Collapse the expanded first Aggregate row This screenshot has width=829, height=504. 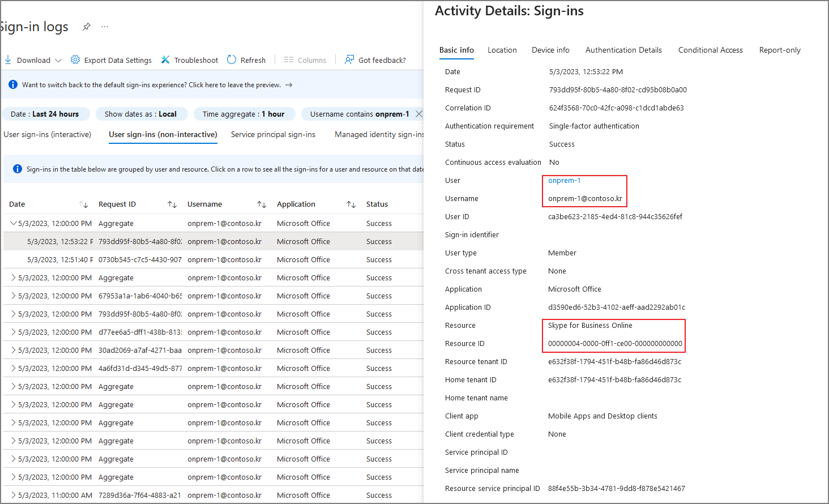(x=14, y=223)
